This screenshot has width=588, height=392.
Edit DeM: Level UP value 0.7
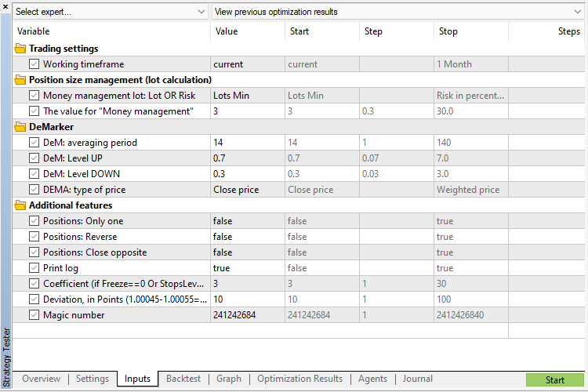[x=248, y=158]
